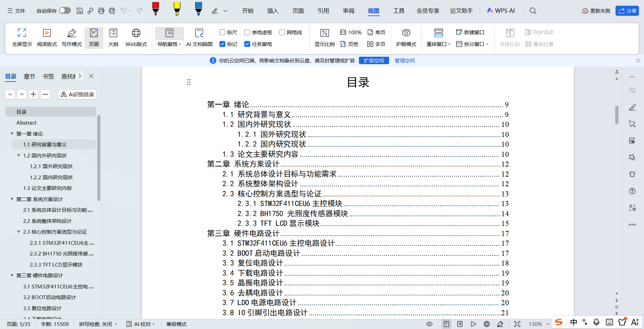Open the split window dropdown

point(472,44)
